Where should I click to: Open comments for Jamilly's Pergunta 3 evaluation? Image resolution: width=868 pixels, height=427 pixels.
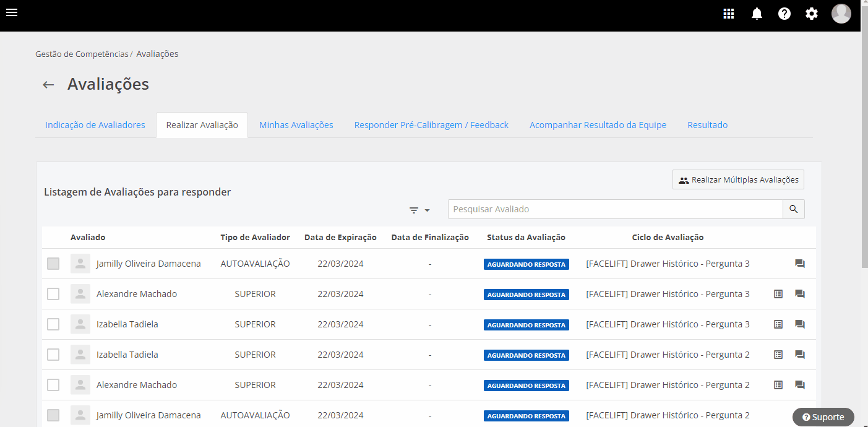(800, 264)
